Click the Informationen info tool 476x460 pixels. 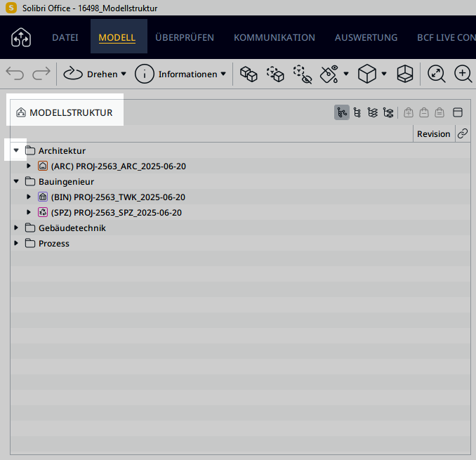[176, 74]
